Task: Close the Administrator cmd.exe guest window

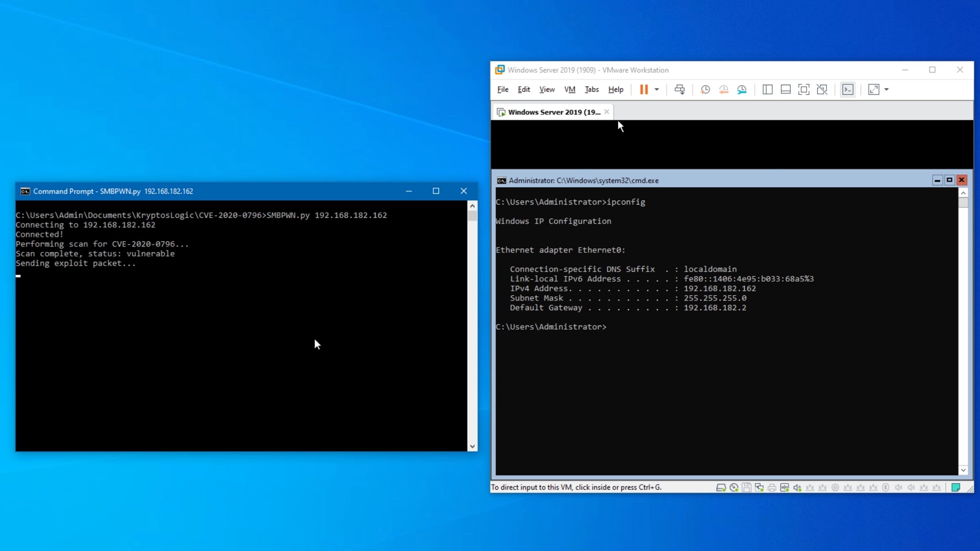Action: click(x=962, y=180)
